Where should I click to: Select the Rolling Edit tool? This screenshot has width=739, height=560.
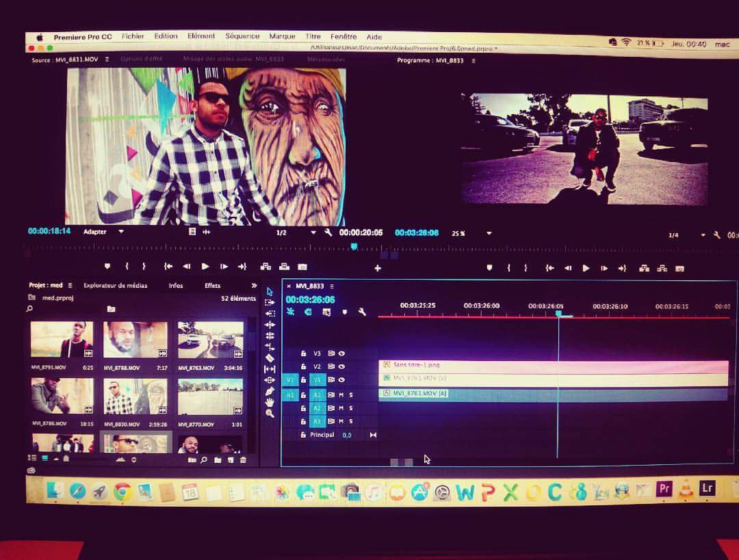pyautogui.click(x=270, y=336)
